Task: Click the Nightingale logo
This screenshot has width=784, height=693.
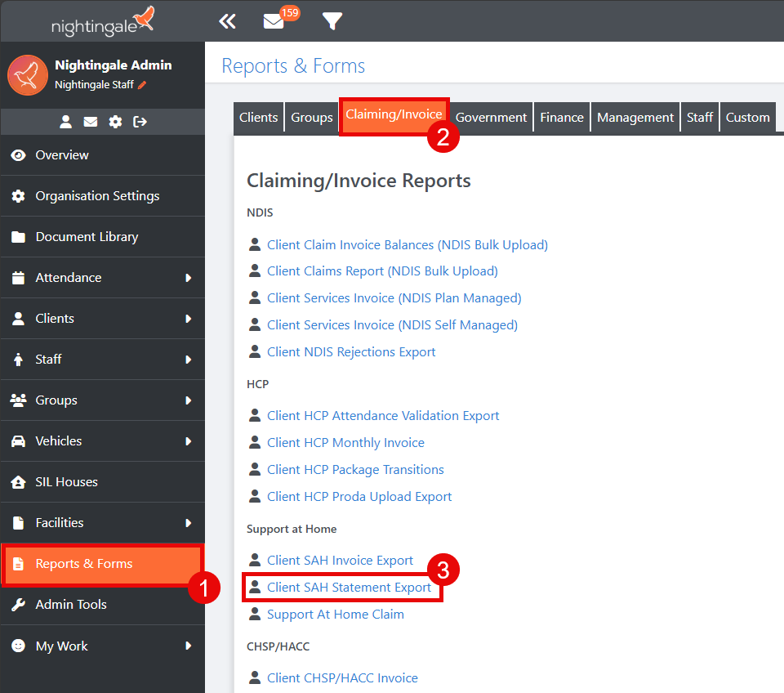Action: click(x=103, y=22)
